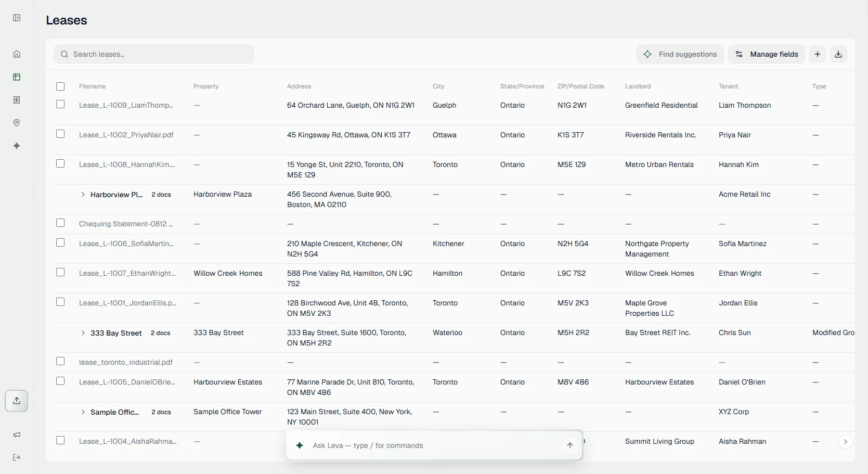Click the Acme Retail Inc tenant cell
The height and width of the screenshot is (474, 868).
click(745, 194)
